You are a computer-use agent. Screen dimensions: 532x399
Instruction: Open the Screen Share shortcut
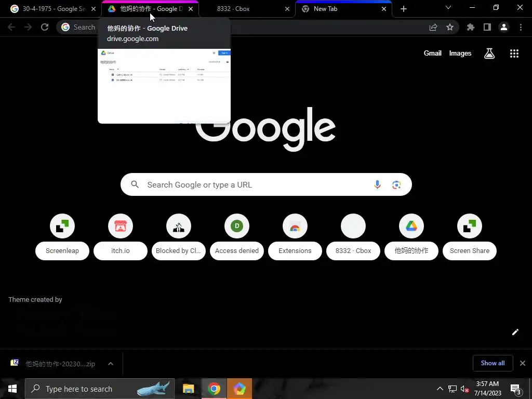[x=470, y=237]
